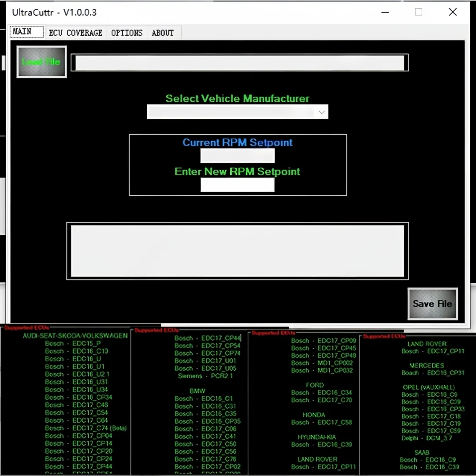Click inside the output log area

[x=238, y=250]
